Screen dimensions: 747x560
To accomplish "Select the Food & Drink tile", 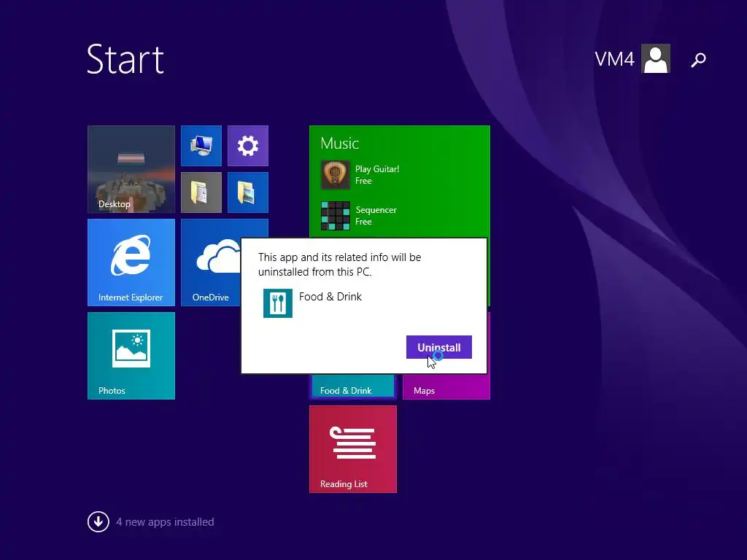I will click(x=353, y=387).
